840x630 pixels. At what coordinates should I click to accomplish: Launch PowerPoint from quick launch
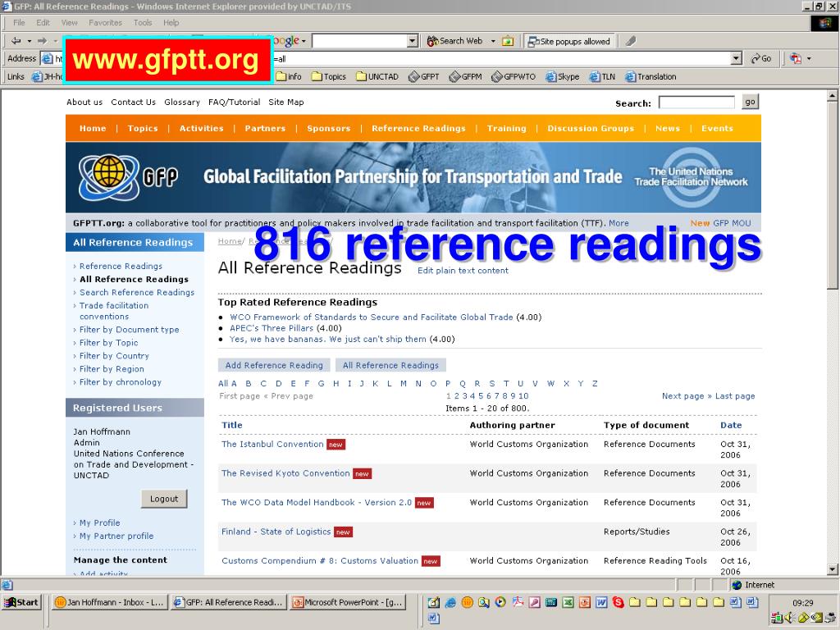pos(584,602)
